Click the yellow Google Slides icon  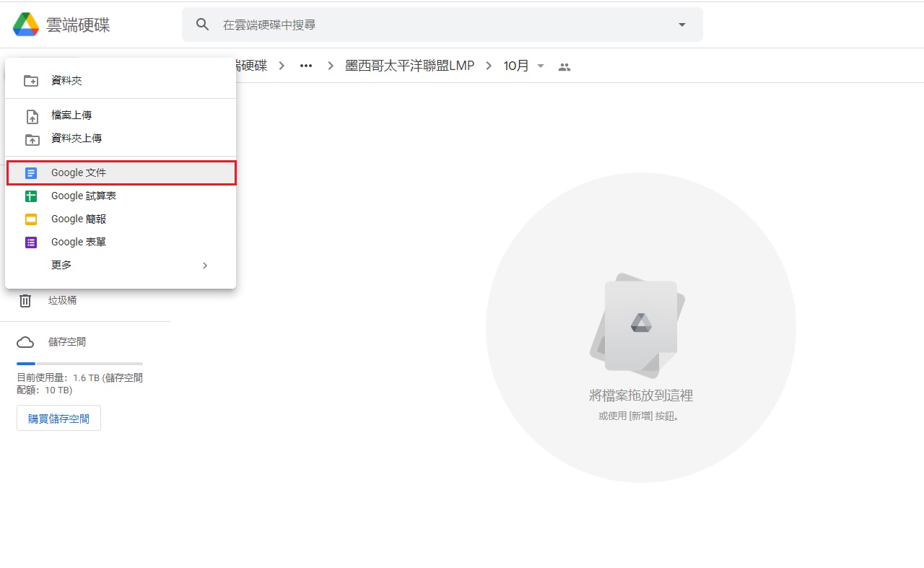pos(31,219)
